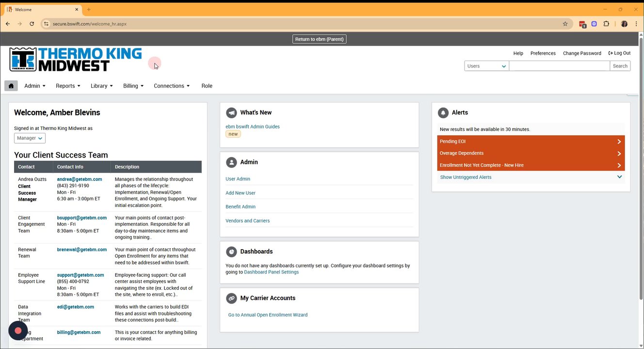
Task: Click the What's New megaphone icon
Action: click(231, 112)
